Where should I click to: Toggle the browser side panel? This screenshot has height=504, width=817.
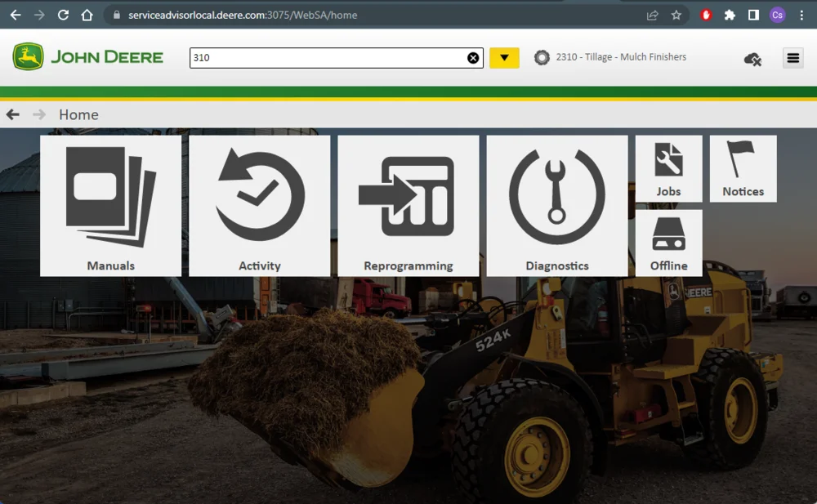[x=753, y=15]
